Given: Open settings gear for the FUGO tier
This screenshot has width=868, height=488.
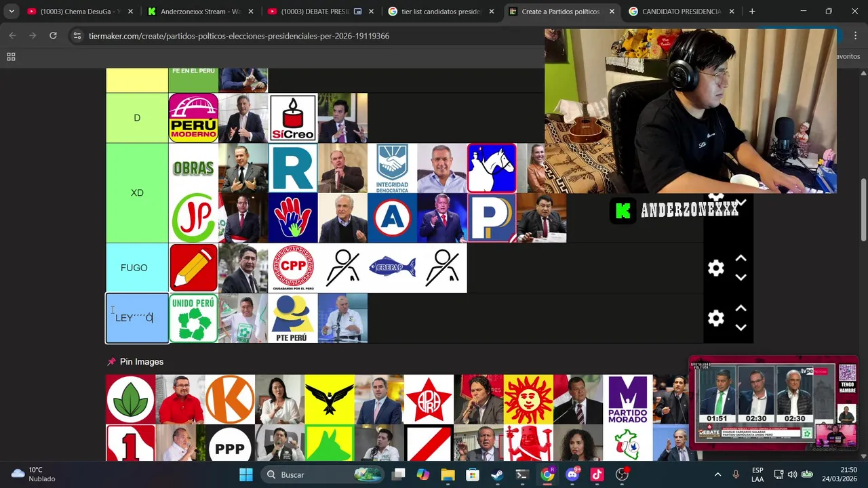Looking at the screenshot, I should (x=715, y=268).
